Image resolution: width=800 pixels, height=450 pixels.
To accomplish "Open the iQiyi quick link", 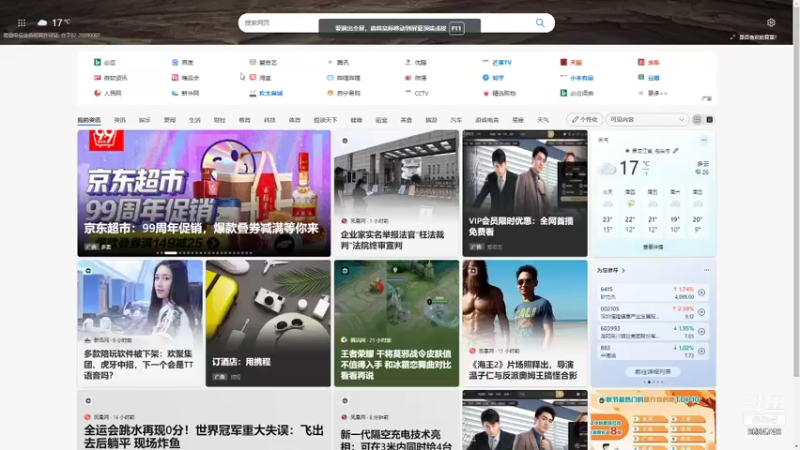I will pos(263,62).
